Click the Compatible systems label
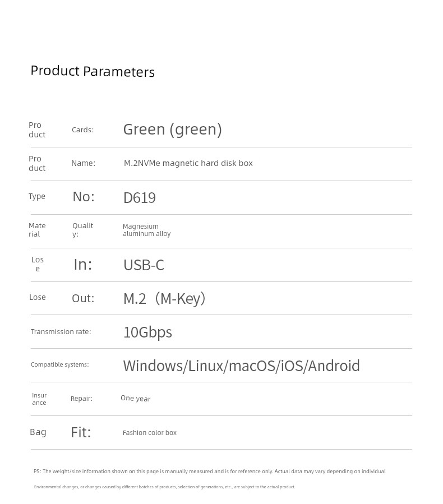 [60, 364]
